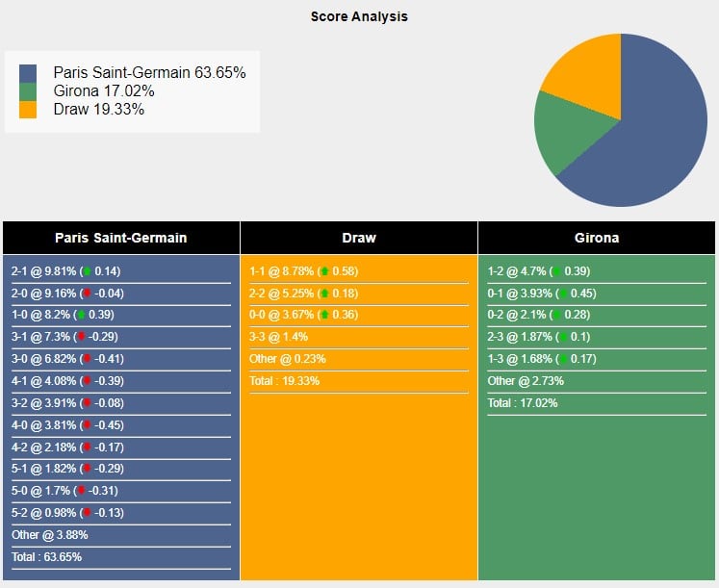
Task: Click the green Girona legend swatch
Action: (28, 91)
